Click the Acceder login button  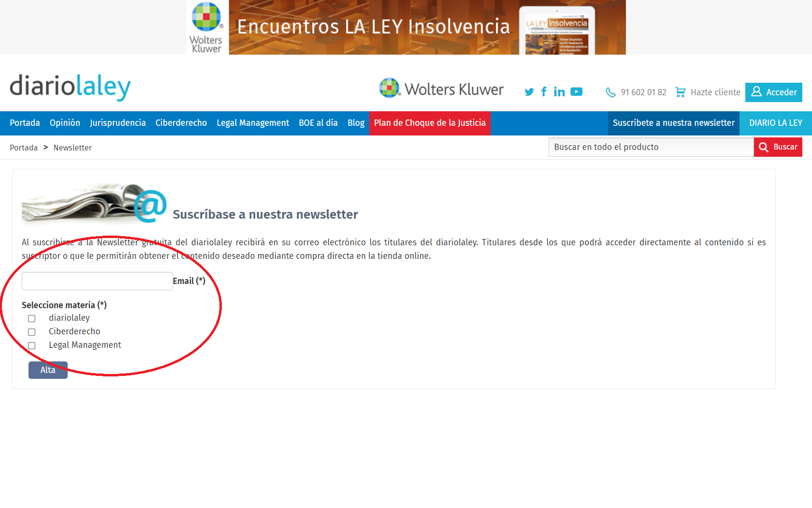point(774,92)
